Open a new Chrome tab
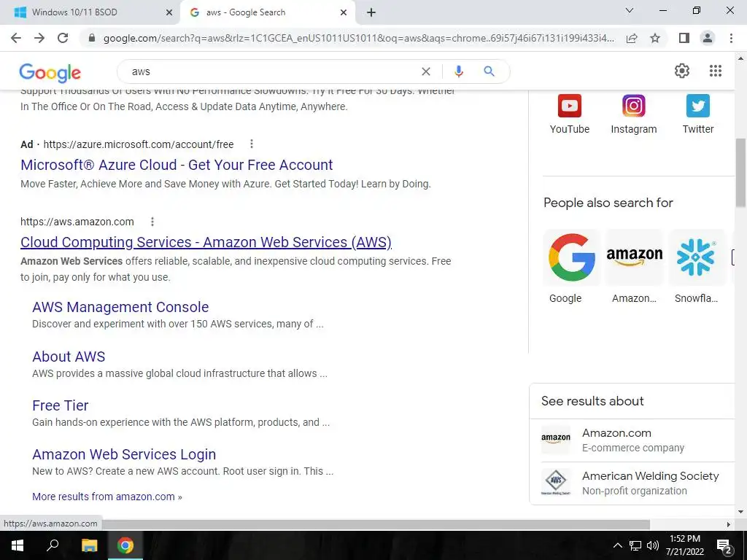 (371, 12)
